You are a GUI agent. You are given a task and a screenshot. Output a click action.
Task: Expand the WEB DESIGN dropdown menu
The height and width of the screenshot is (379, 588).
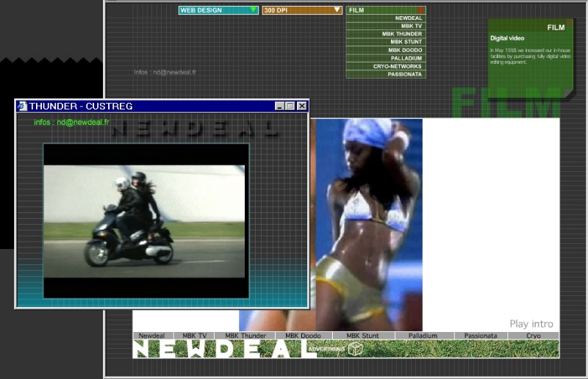point(218,10)
